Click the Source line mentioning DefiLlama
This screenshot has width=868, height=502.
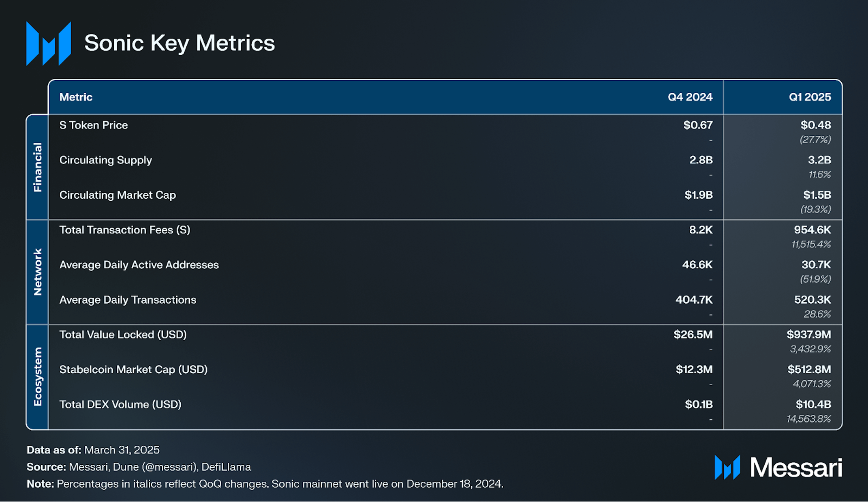(139, 467)
